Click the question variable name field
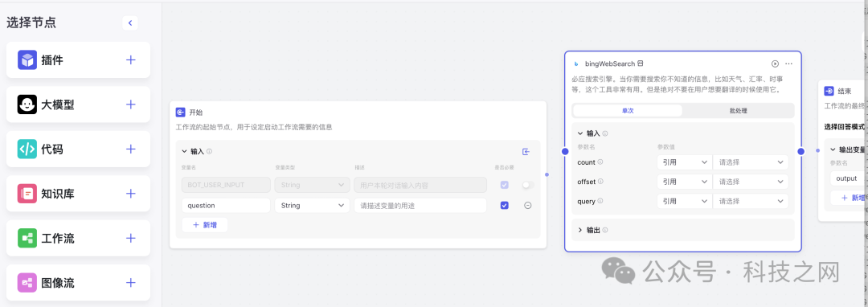 click(x=226, y=205)
